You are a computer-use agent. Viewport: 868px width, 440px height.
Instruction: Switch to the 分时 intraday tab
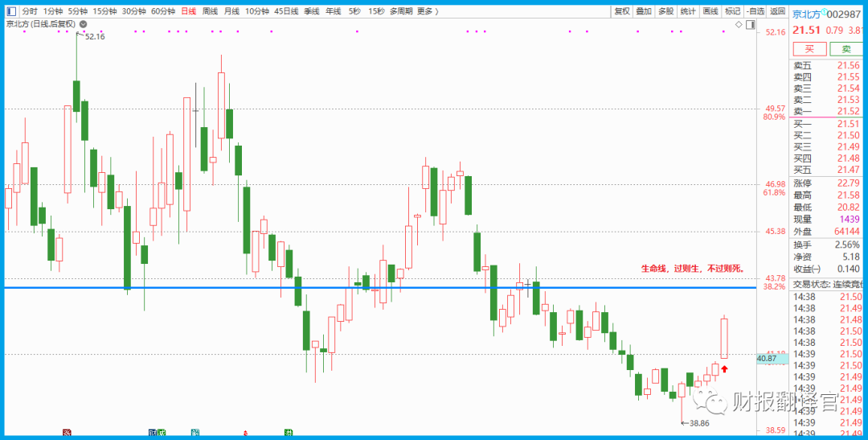pyautogui.click(x=29, y=11)
